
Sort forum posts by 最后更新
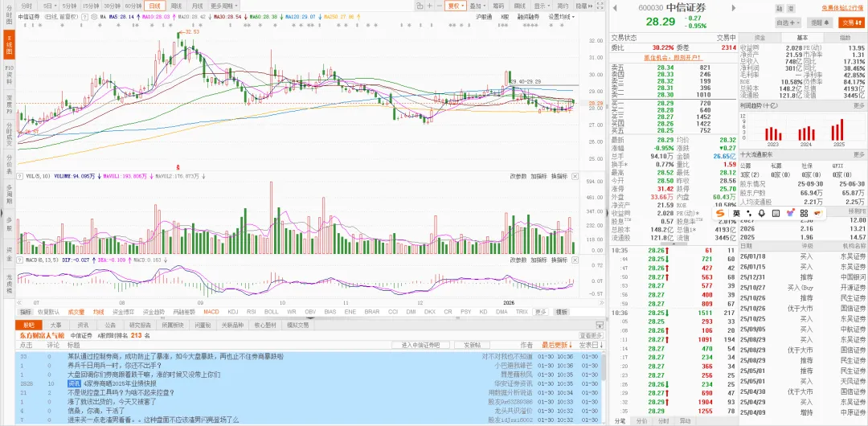[555, 345]
